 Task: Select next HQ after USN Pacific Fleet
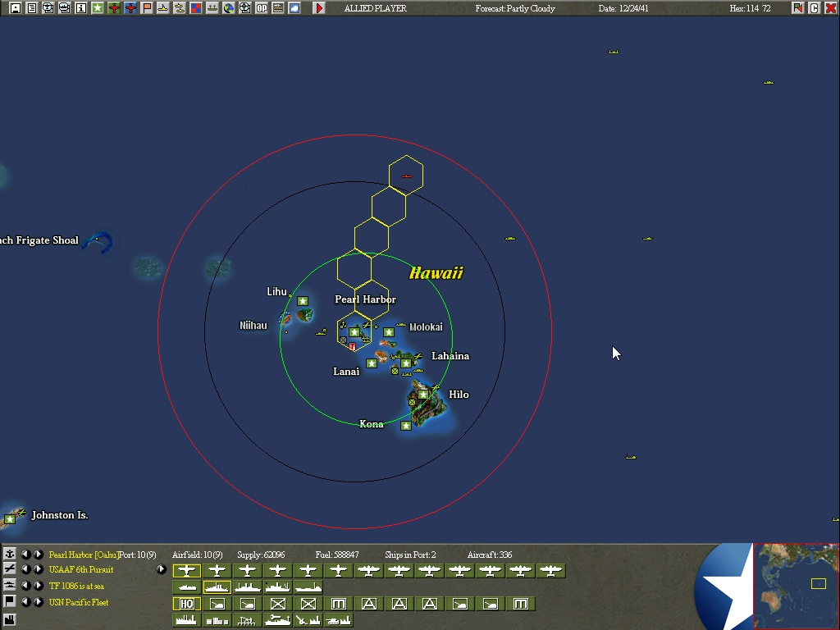tap(38, 602)
